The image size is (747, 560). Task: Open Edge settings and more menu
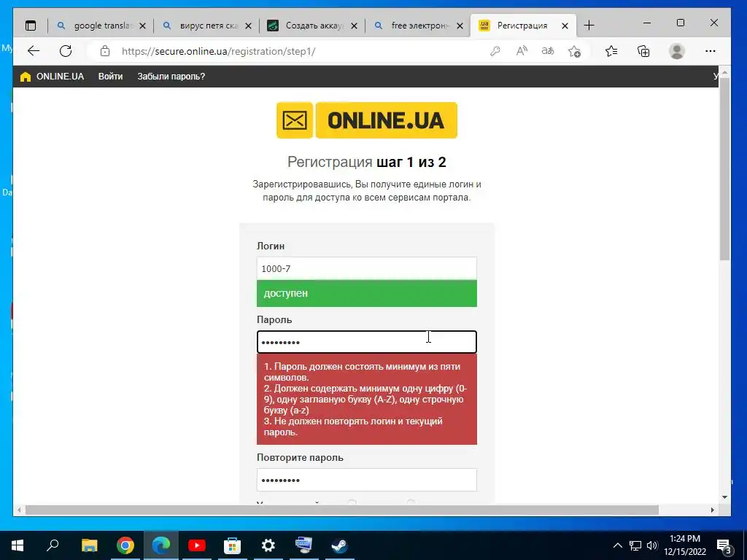pyautogui.click(x=711, y=51)
